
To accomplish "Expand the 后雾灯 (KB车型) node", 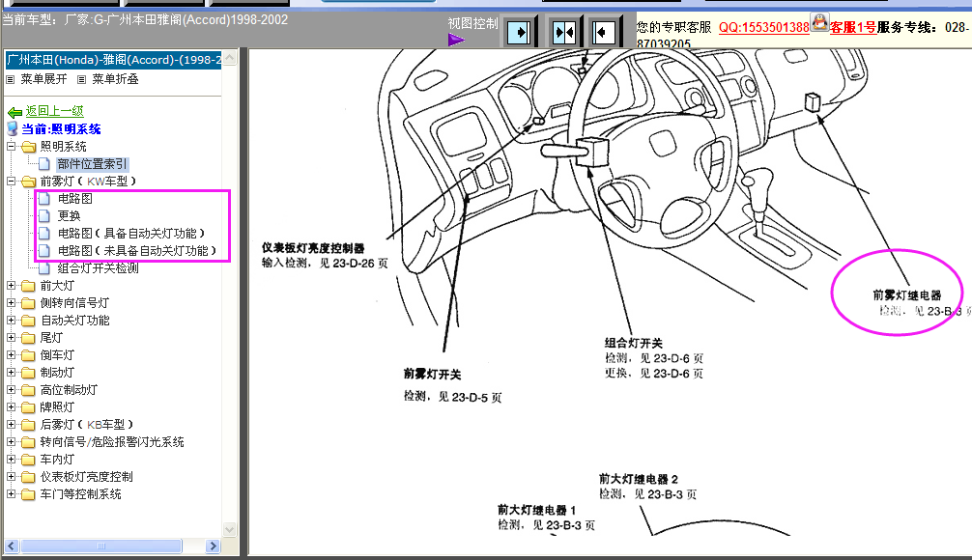I will coord(12,424).
